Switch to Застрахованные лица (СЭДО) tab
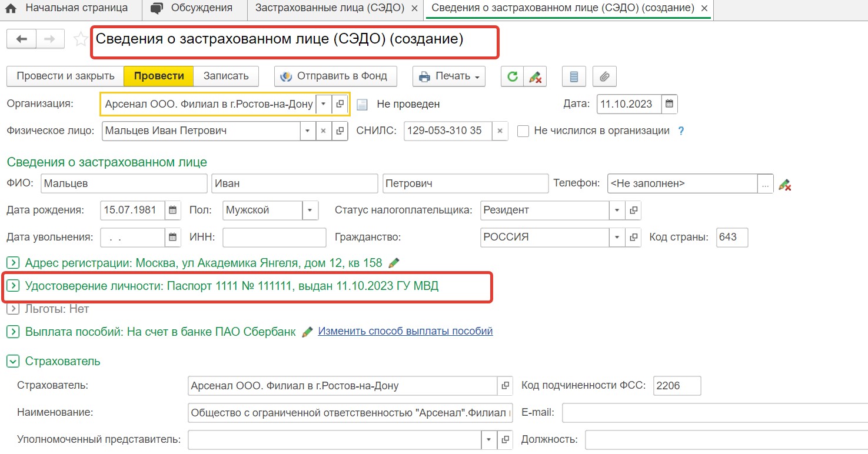 tap(330, 8)
